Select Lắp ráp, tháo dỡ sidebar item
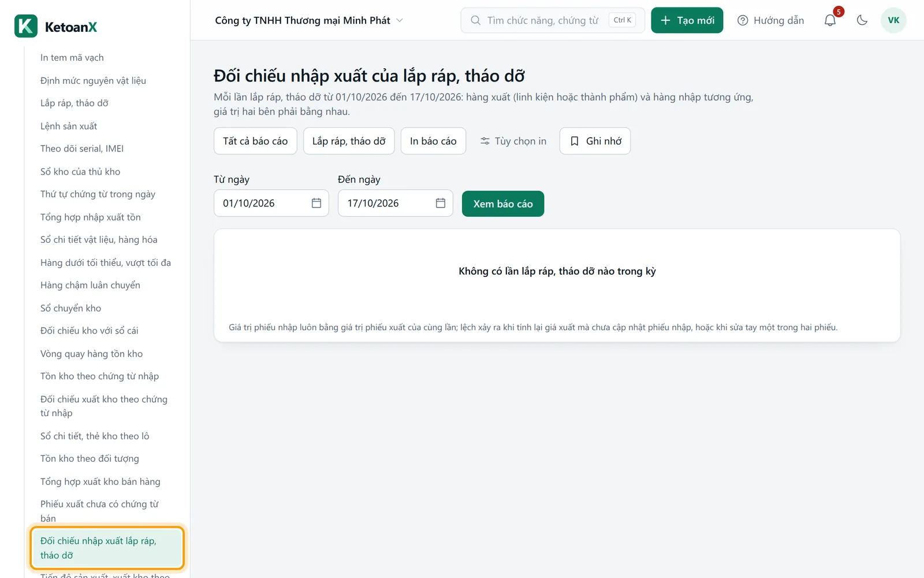Screen dimensions: 924x578 (74, 103)
